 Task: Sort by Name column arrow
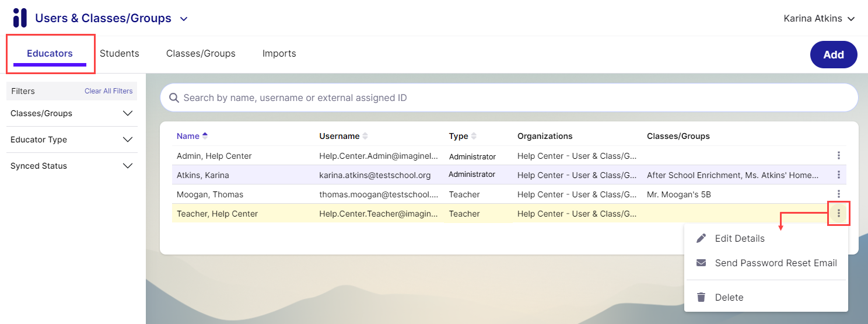[x=205, y=136]
